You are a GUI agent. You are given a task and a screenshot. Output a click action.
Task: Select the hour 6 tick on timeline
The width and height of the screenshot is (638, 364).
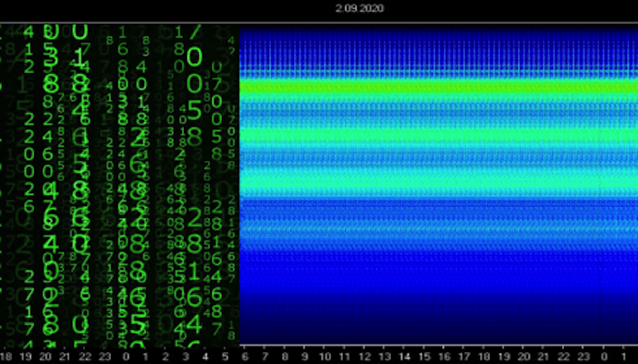(244, 357)
